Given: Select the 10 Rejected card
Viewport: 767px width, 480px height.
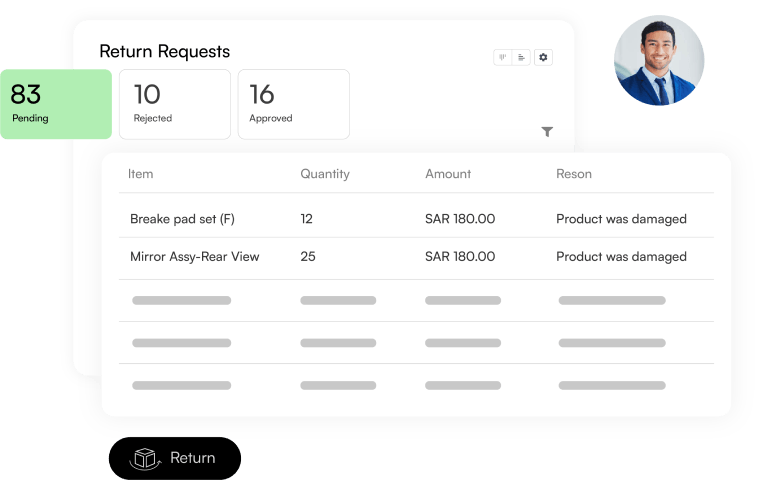Looking at the screenshot, I should (x=175, y=104).
